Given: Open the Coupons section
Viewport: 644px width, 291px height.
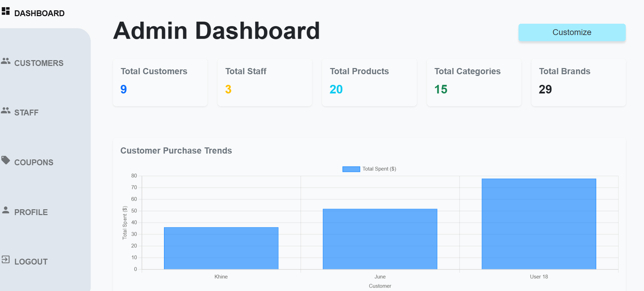Looking at the screenshot, I should (x=34, y=163).
